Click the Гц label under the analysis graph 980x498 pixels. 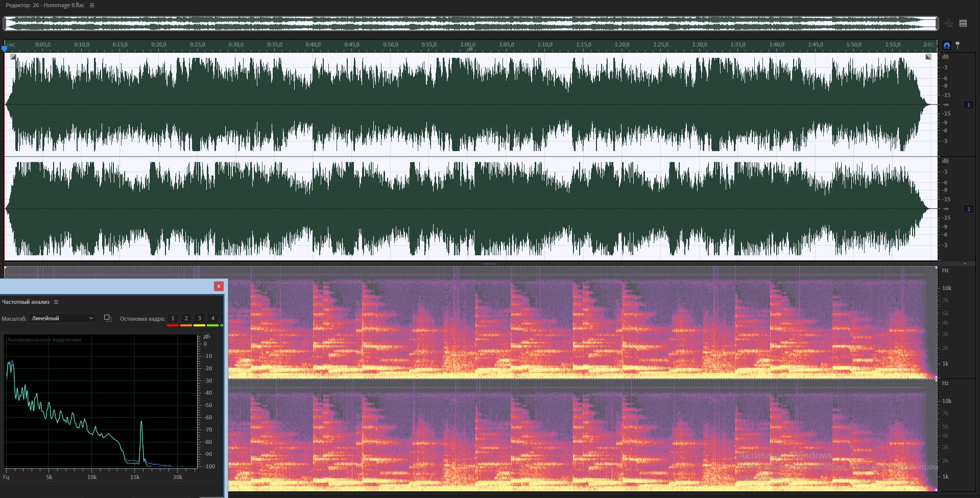pos(6,477)
